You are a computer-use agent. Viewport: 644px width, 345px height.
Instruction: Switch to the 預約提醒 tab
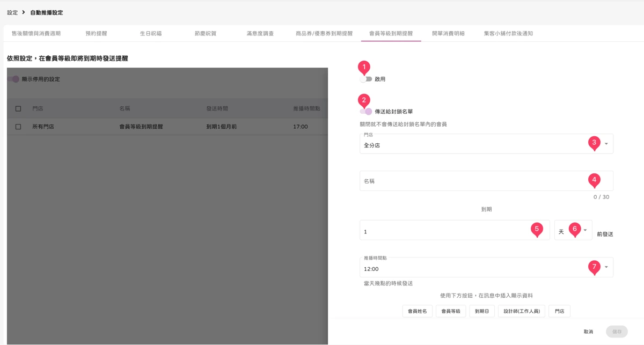pyautogui.click(x=96, y=33)
